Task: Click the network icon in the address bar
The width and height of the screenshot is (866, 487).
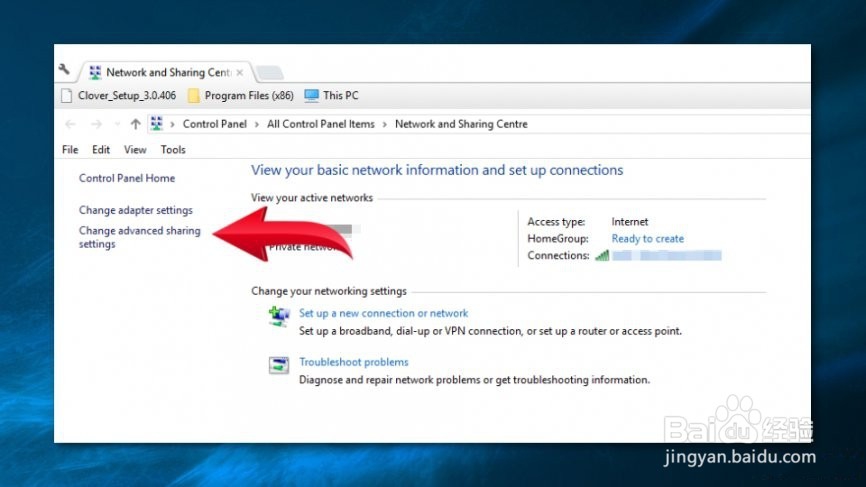Action: [x=157, y=124]
